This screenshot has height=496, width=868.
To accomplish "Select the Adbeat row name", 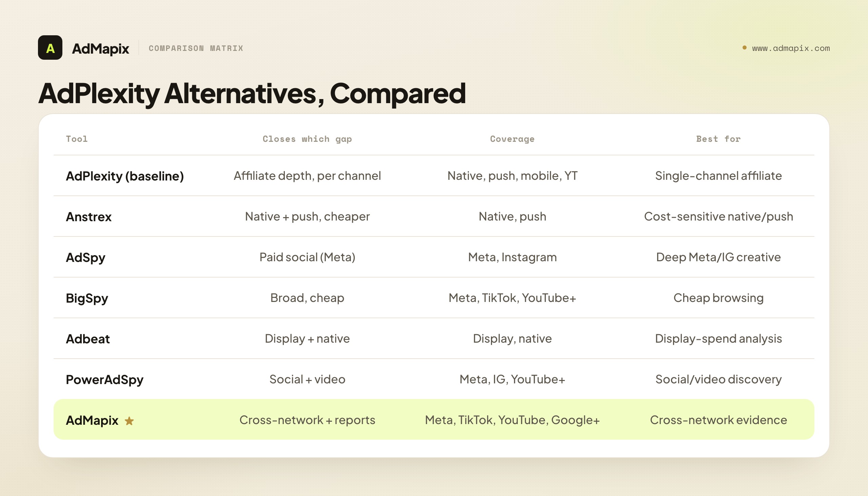I will click(88, 339).
